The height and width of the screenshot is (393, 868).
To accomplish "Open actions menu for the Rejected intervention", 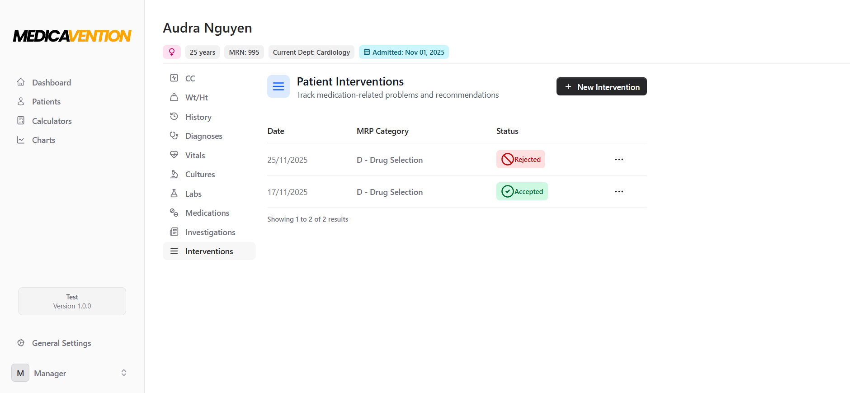I will pyautogui.click(x=619, y=159).
